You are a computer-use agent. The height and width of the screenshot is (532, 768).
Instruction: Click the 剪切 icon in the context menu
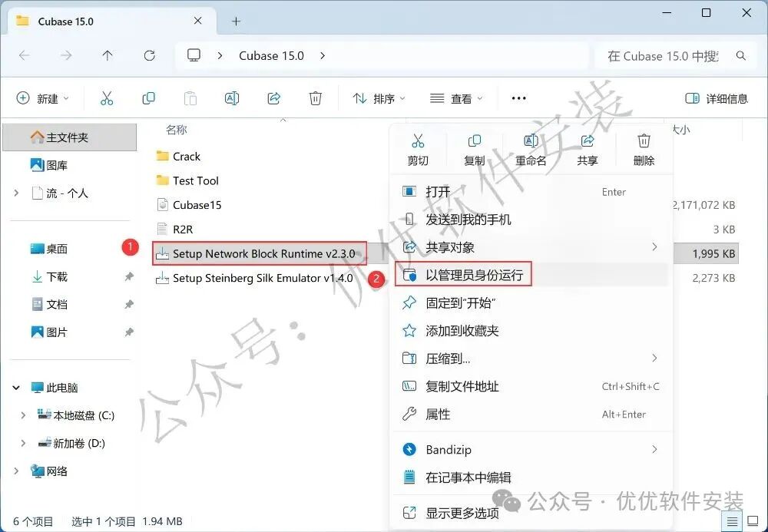point(418,141)
